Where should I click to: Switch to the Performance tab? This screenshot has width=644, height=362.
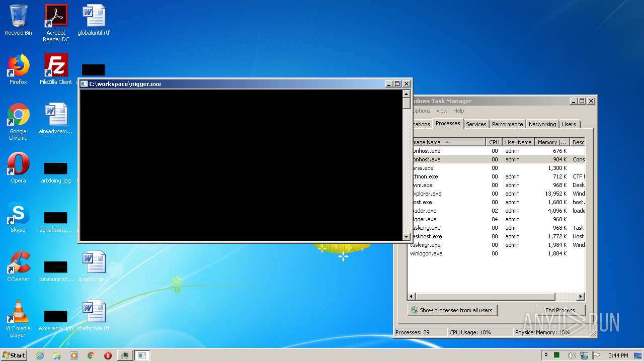click(x=507, y=124)
